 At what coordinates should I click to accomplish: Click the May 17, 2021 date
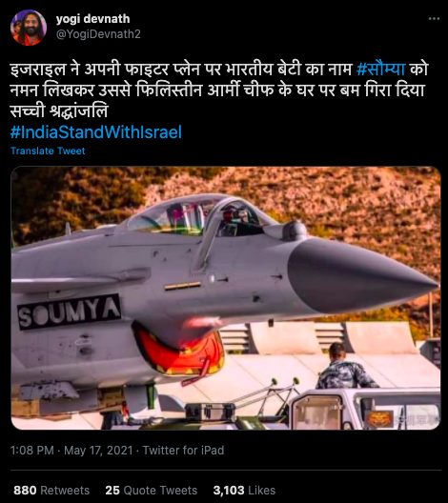98,450
